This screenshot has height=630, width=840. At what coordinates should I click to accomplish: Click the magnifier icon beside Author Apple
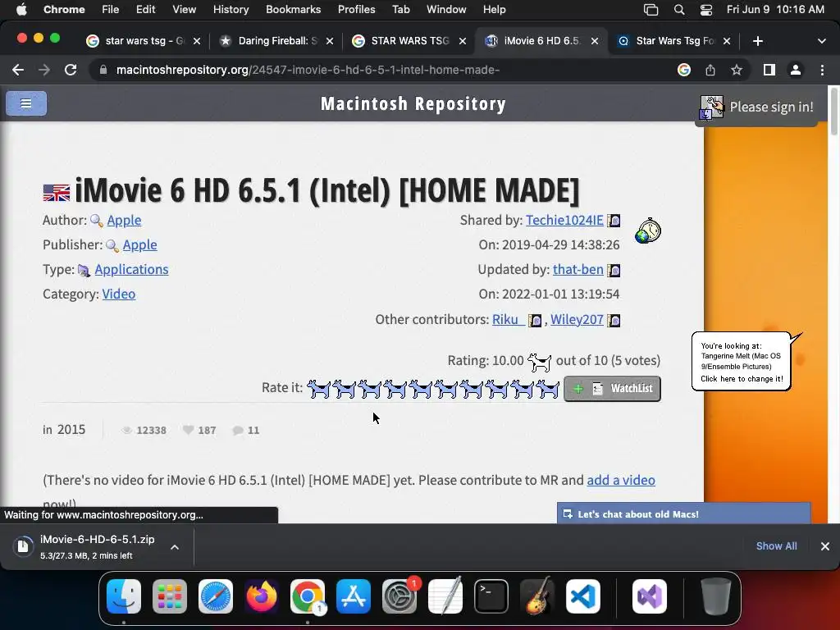(x=97, y=221)
